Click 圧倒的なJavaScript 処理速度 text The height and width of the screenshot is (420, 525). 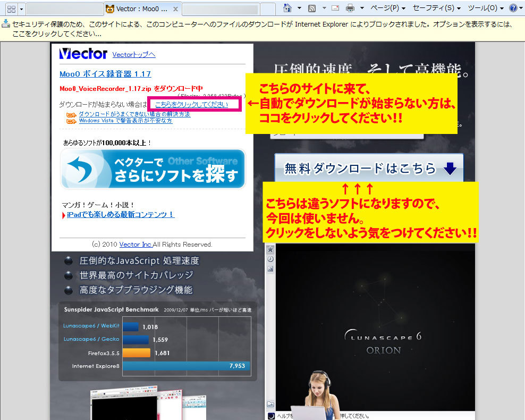[x=139, y=261]
